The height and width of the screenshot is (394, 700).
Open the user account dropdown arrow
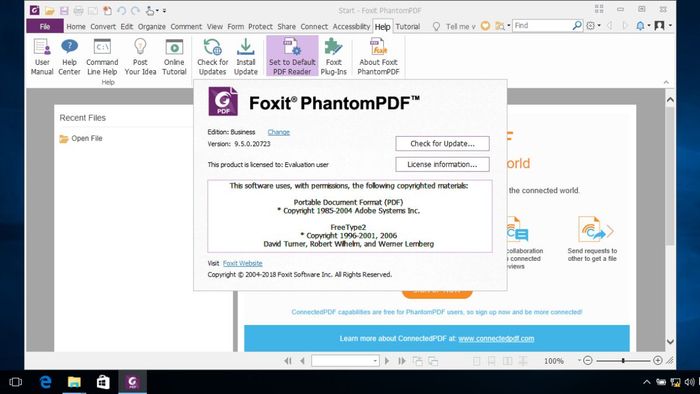pyautogui.click(x=670, y=26)
